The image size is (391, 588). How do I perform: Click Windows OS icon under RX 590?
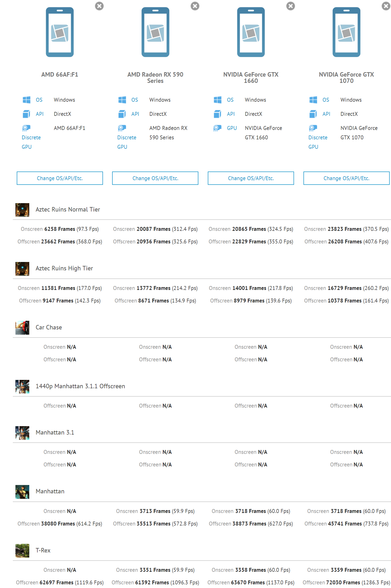122,100
